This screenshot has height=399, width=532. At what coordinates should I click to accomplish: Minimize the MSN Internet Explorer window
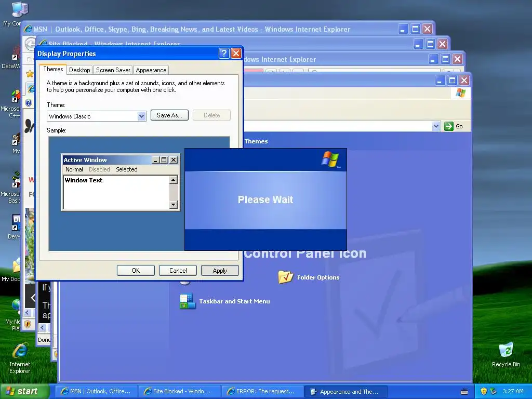pyautogui.click(x=403, y=29)
